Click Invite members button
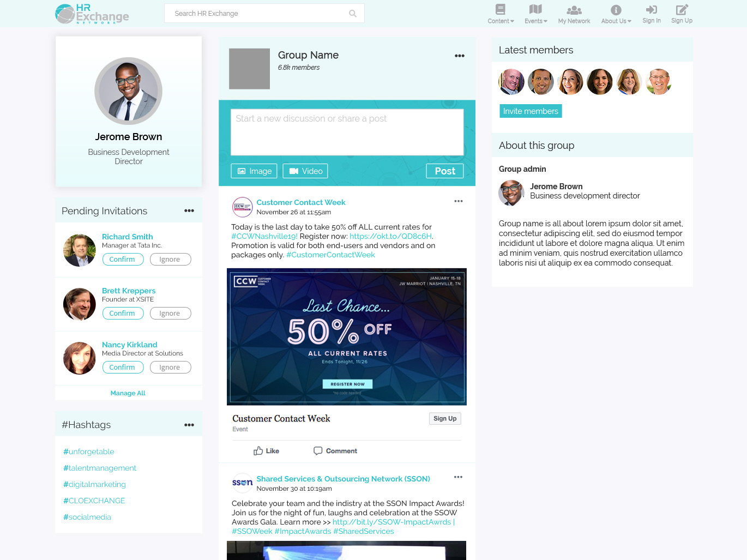 coord(531,111)
